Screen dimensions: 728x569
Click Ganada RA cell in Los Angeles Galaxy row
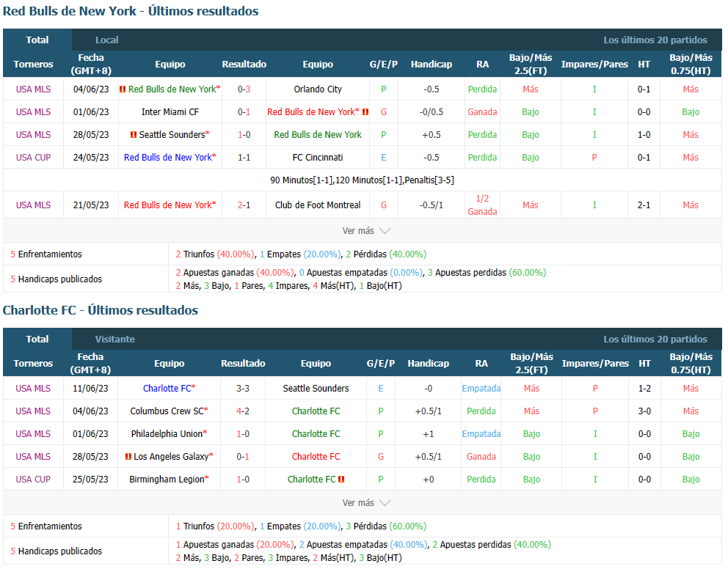481,456
